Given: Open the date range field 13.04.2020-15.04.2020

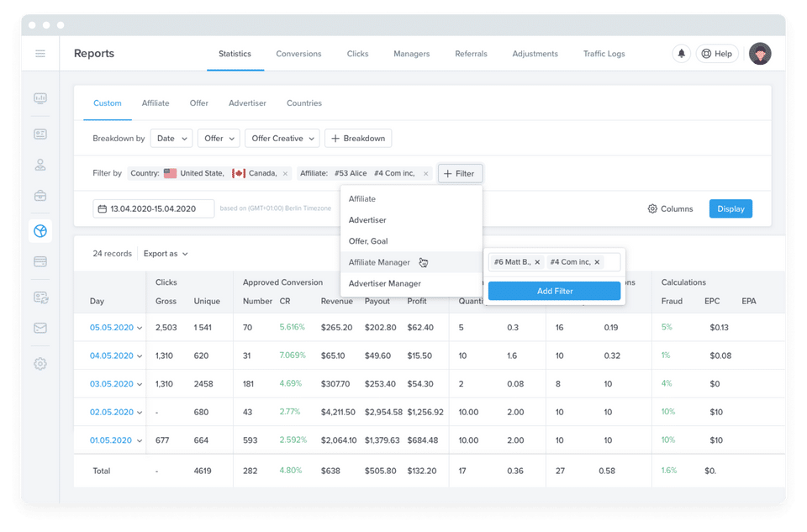Looking at the screenshot, I should 154,208.
